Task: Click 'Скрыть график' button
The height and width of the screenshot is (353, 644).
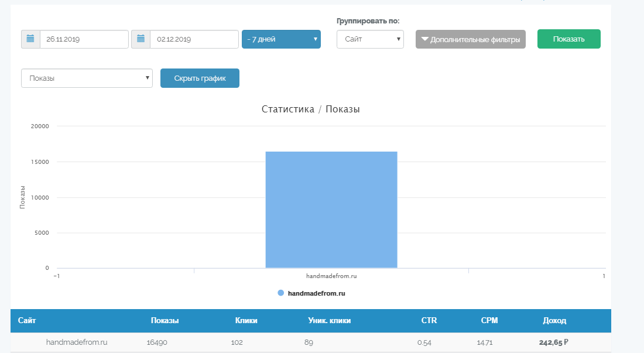Action: pos(200,78)
